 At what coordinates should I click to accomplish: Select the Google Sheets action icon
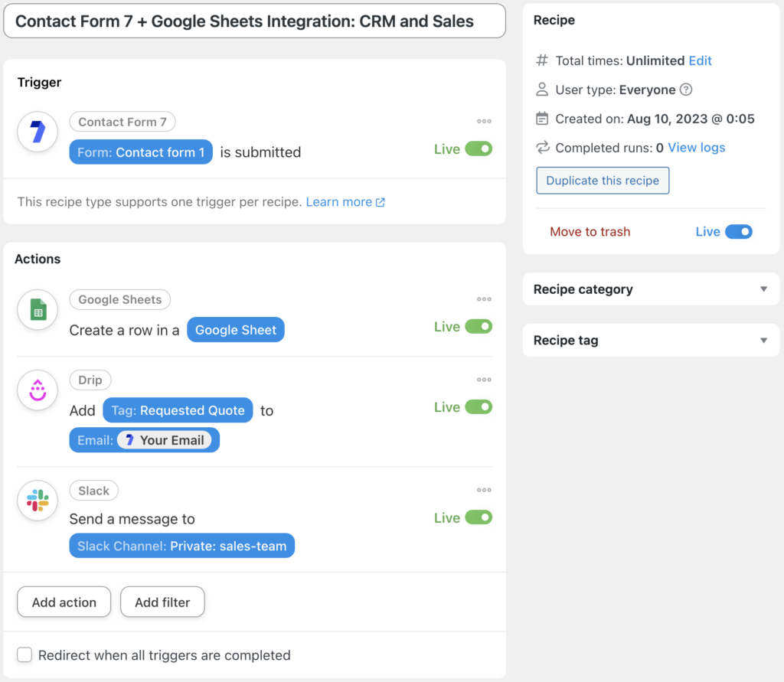(x=35, y=310)
